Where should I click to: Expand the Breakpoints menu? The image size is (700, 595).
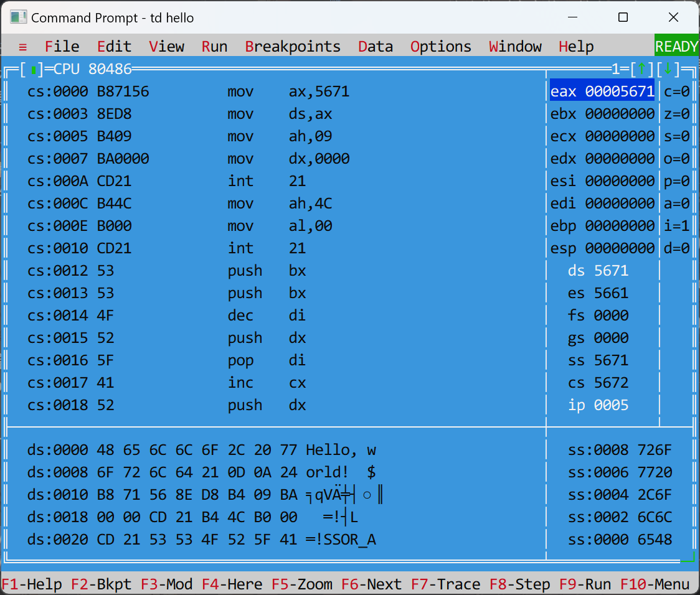293,47
